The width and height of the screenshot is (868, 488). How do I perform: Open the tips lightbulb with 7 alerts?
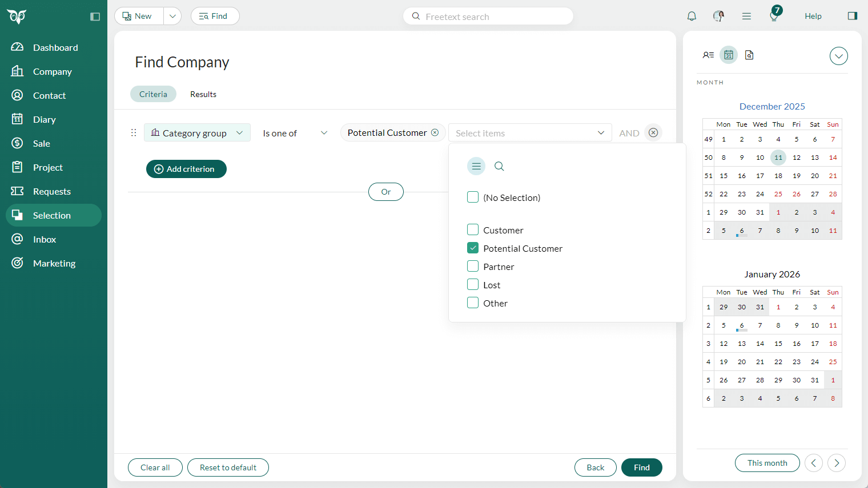click(774, 16)
